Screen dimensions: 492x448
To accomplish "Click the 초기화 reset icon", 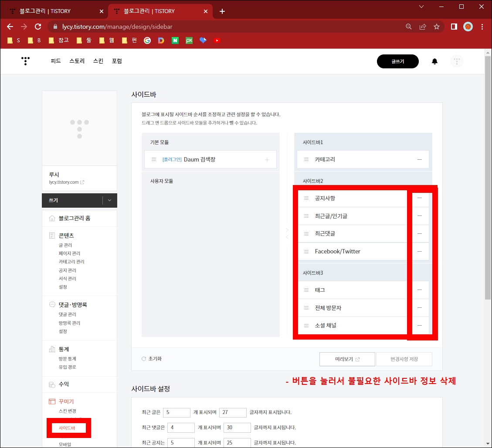I will click(144, 359).
